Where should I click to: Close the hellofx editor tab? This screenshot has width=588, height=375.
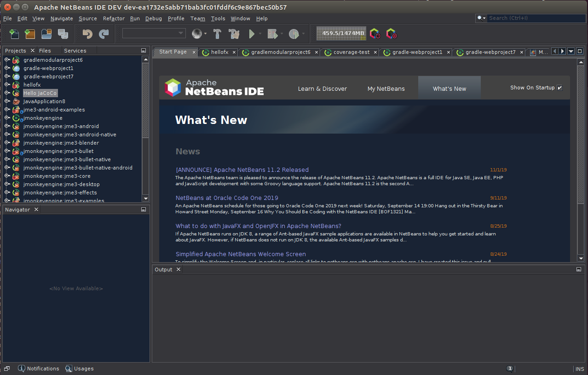point(234,53)
